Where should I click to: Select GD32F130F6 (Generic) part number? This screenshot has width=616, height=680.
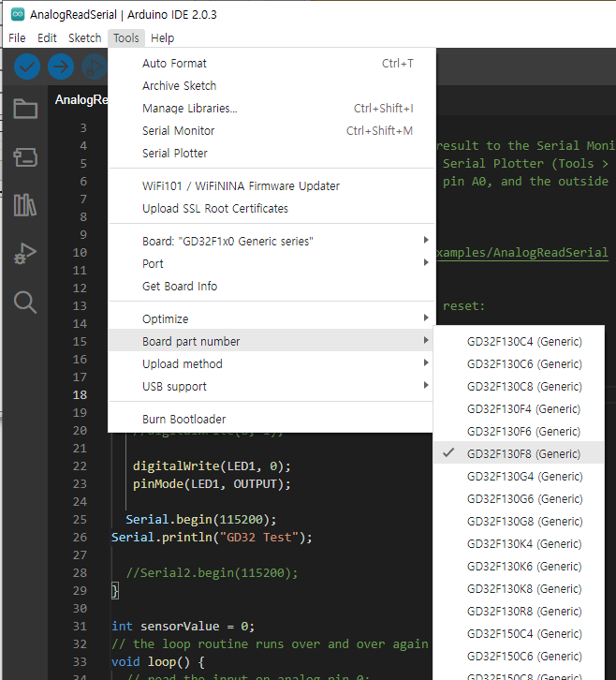tap(519, 432)
